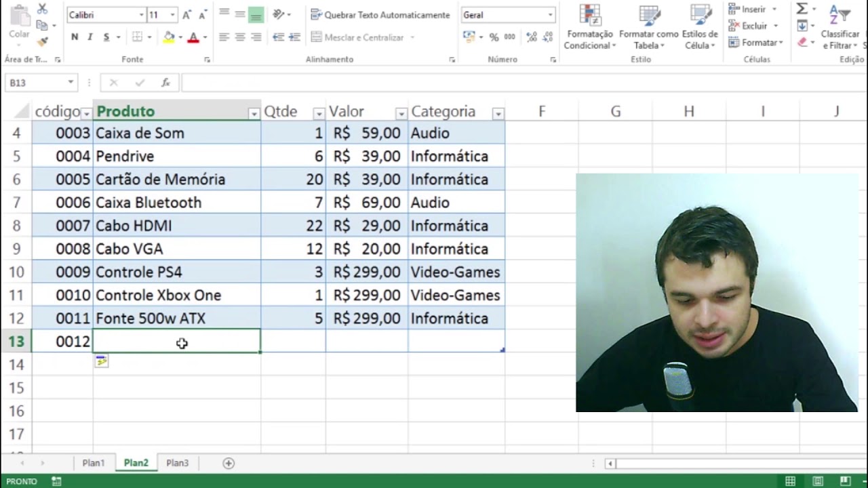Open the font size 11 dropdown
The image size is (868, 488).
[x=172, y=15]
